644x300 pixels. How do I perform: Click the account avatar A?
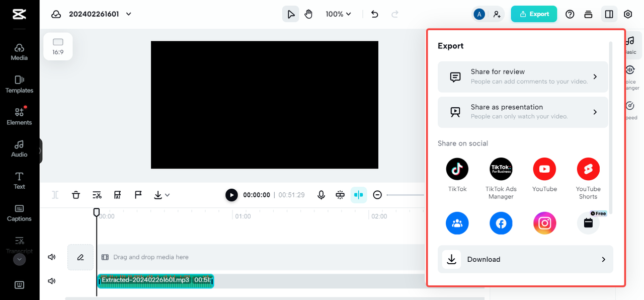click(x=479, y=14)
